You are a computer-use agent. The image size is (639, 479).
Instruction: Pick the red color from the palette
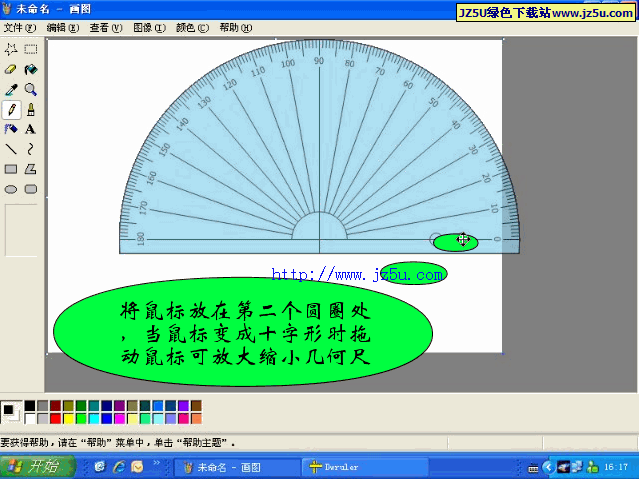pyautogui.click(x=56, y=418)
